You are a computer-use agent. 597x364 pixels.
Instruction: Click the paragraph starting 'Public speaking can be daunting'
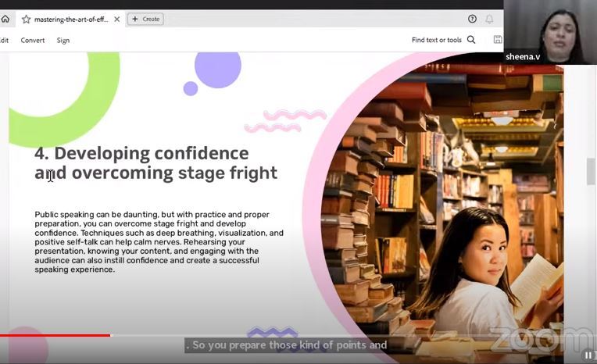[159, 242]
